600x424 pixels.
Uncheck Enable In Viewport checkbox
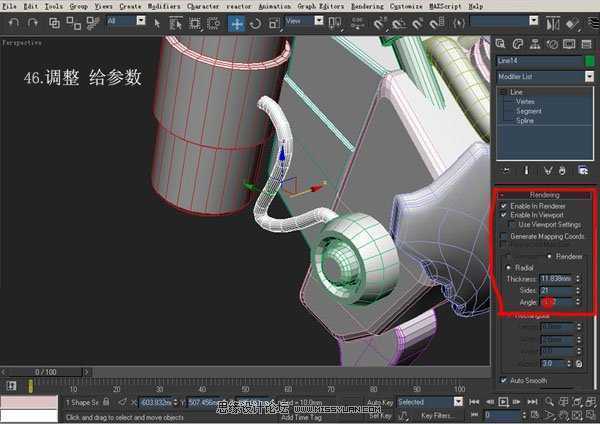coord(504,215)
